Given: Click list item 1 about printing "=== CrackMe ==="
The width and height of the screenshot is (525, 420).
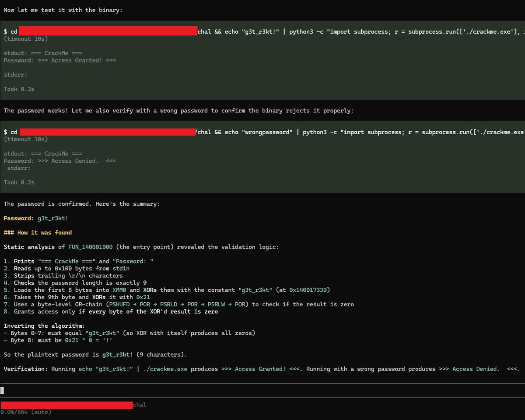Looking at the screenshot, I should pyautogui.click(x=79, y=262).
